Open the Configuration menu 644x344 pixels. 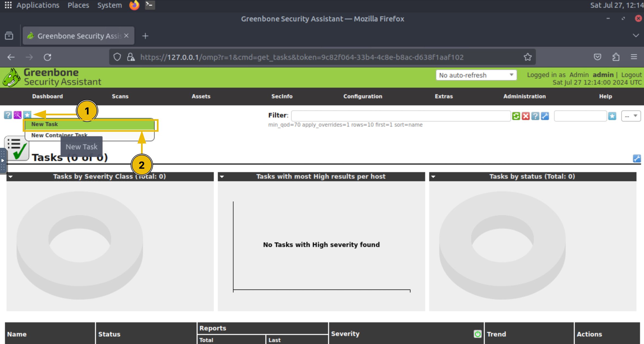[363, 96]
